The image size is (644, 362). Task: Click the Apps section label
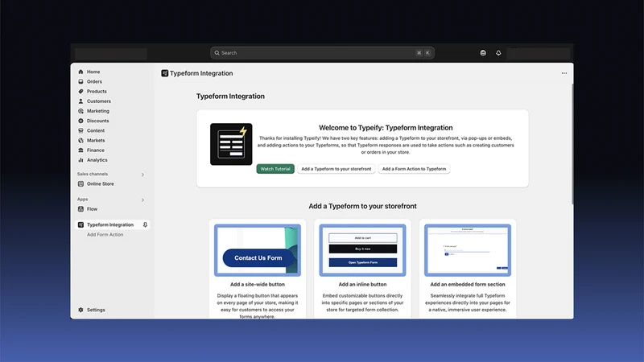[83, 199]
